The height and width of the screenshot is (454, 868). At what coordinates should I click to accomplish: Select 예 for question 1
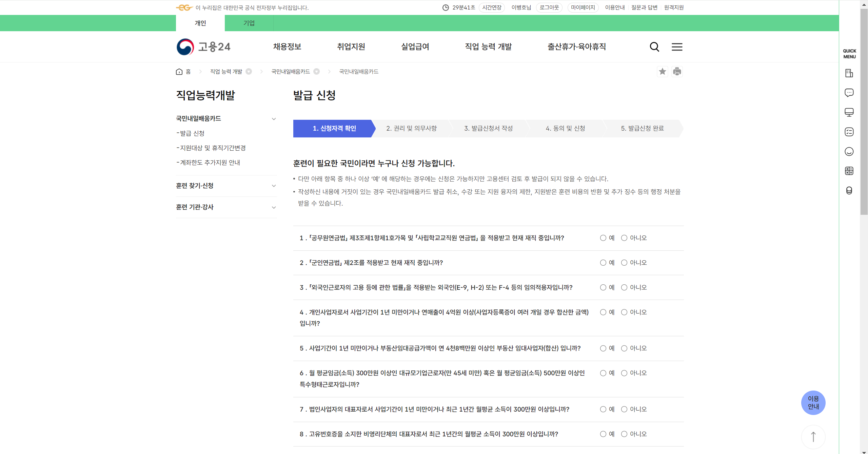(x=603, y=238)
